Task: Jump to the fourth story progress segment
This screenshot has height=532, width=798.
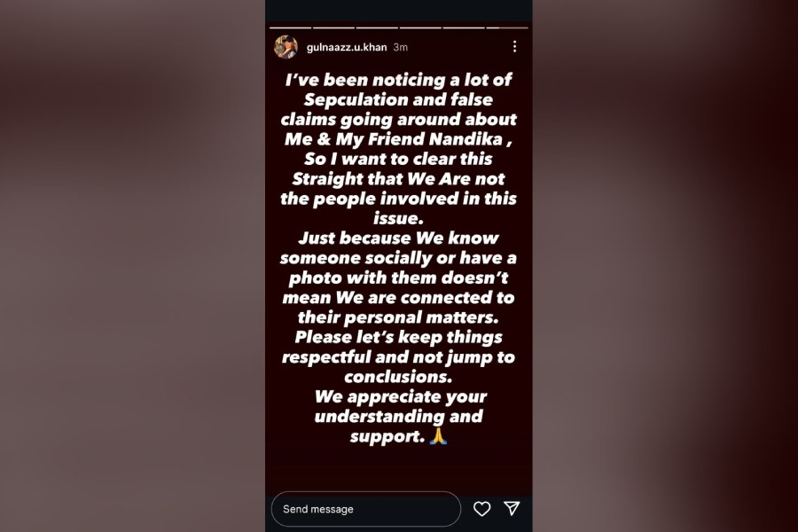Action: [421, 27]
